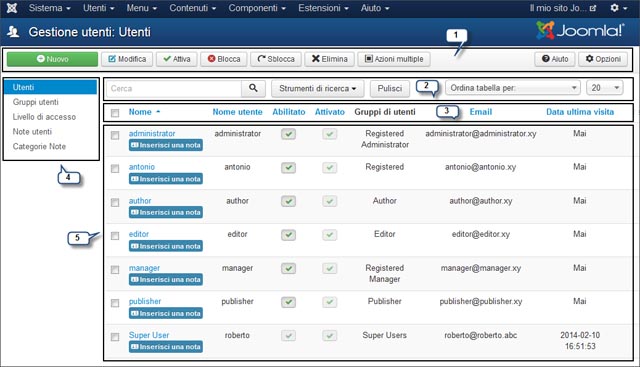
Task: Click the Elimina toolbar button
Action: coord(329,59)
